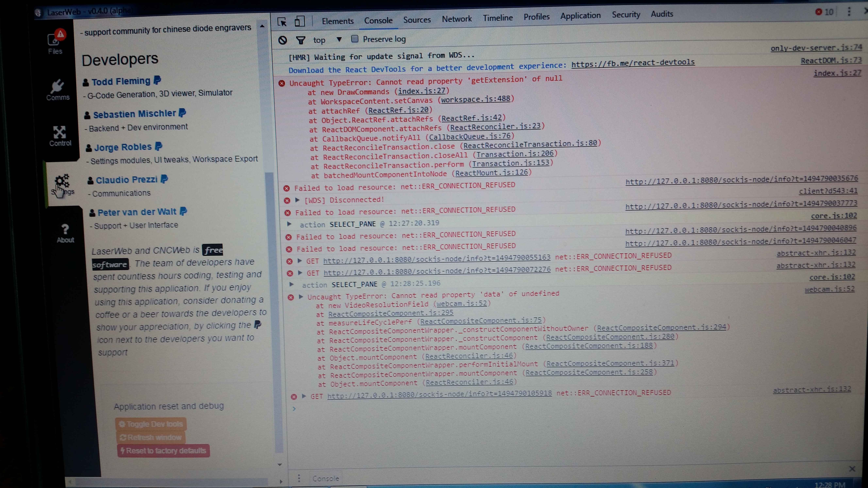Open Todd Fleming developer link
This screenshot has height=488, width=868.
pos(121,81)
